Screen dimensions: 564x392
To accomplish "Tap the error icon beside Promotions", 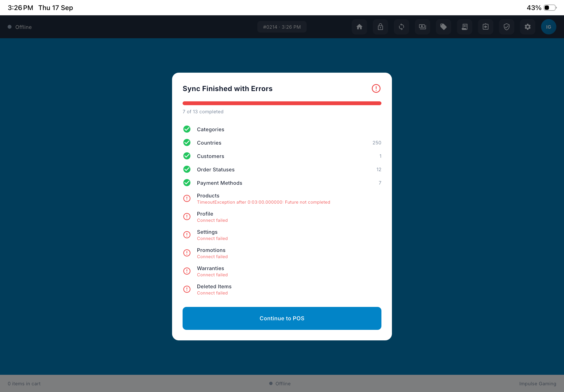I will (187, 253).
